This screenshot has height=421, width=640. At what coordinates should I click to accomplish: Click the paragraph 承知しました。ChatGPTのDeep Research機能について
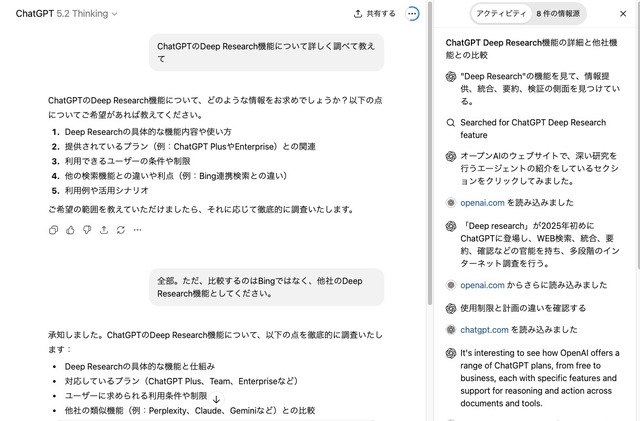215,342
